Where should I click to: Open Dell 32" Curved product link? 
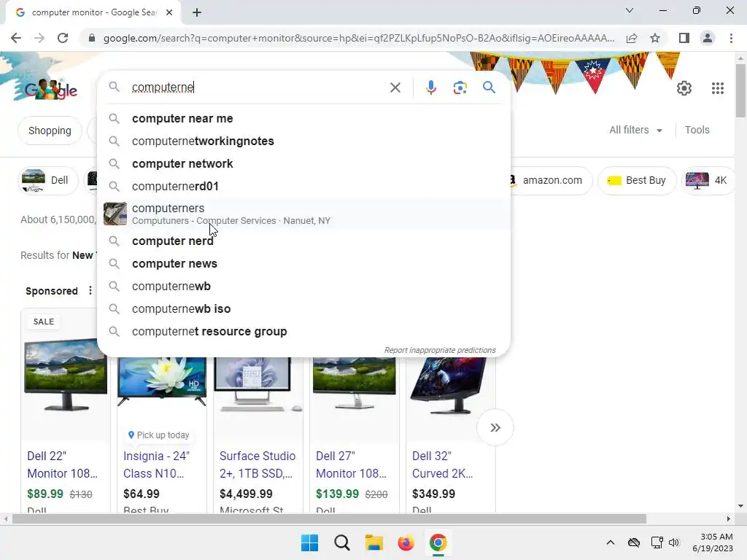tap(443, 464)
